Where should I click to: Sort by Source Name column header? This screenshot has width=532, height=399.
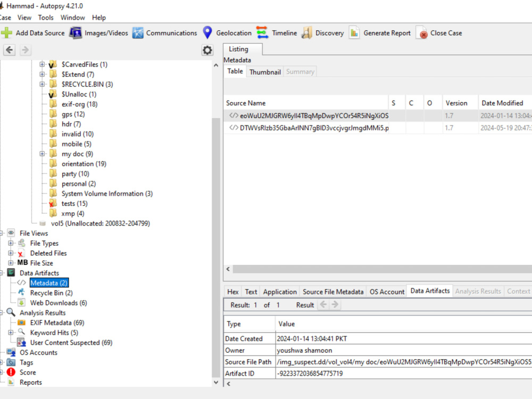306,103
